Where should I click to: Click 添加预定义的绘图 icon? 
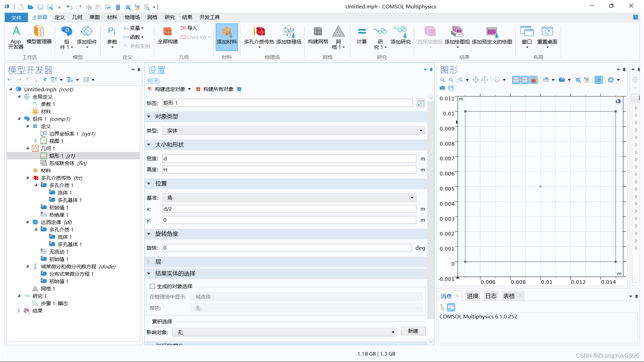pos(492,35)
